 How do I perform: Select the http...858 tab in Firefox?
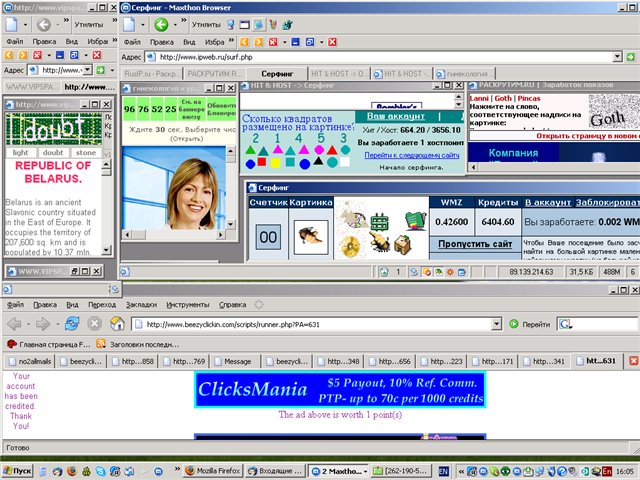134,361
